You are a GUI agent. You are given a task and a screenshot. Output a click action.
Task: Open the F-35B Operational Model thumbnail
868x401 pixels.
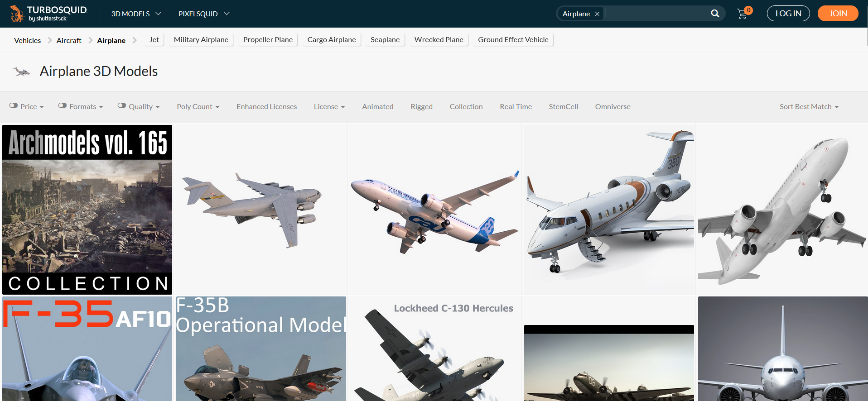[261, 348]
